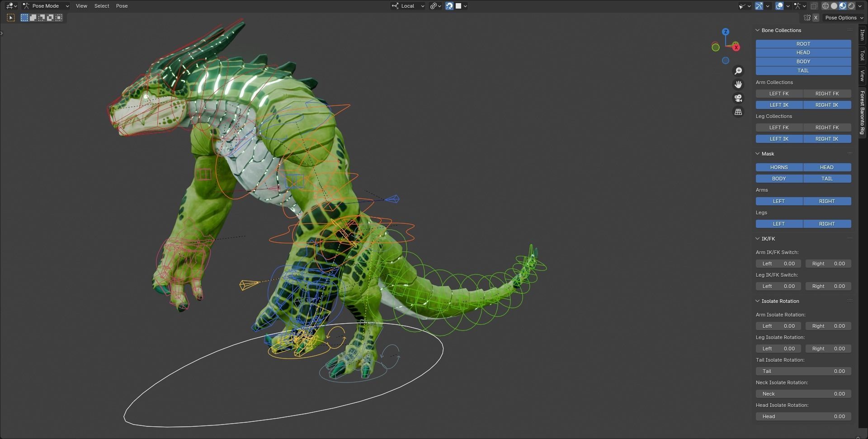Choose the subtract selection mode icon
The image size is (868, 439).
coord(42,18)
